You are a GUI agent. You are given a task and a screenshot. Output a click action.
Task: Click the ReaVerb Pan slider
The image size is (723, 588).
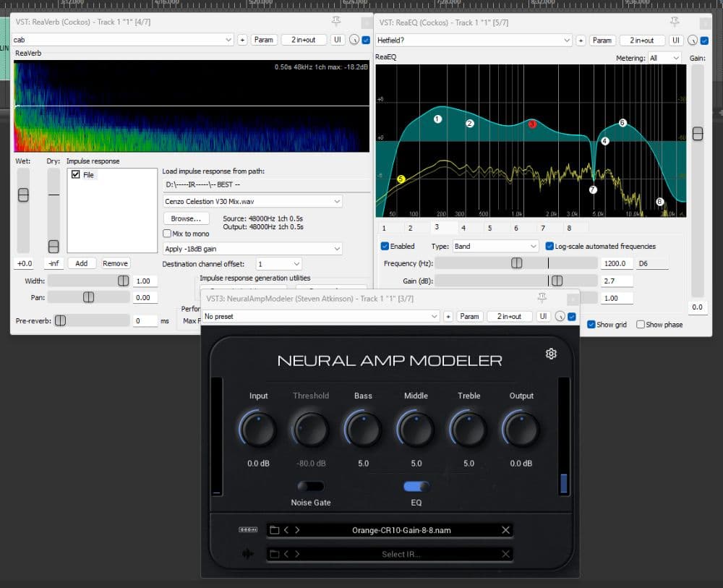point(88,297)
